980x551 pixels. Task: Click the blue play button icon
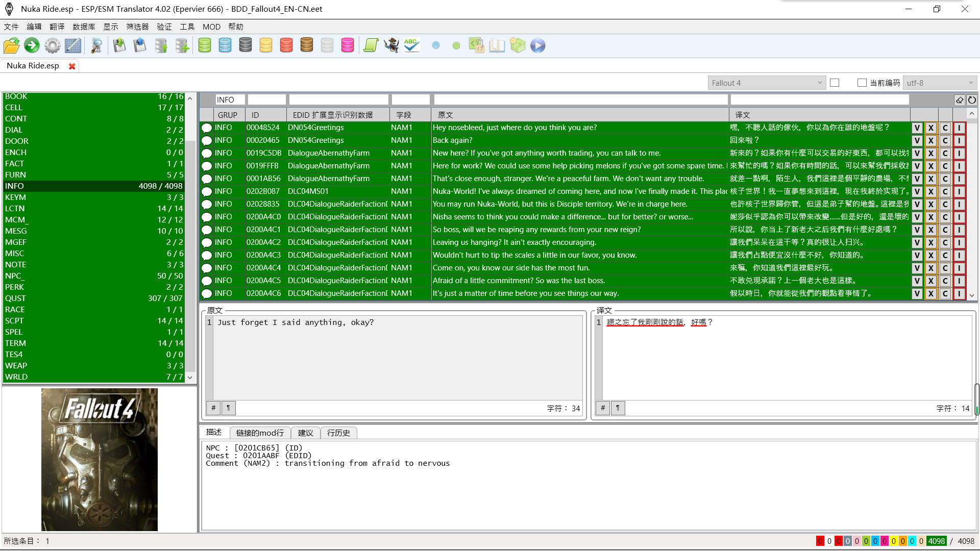[x=538, y=45]
